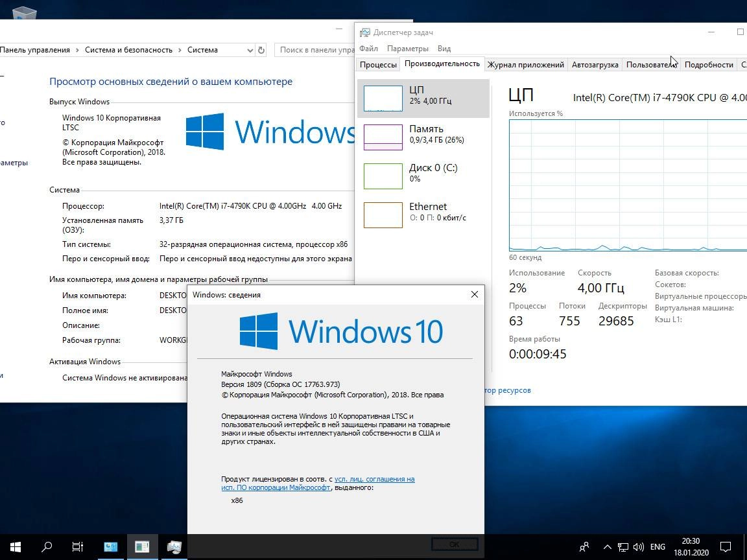This screenshot has height=560, width=747.
Task: Expand the address bar history dropdown
Action: 250,50
